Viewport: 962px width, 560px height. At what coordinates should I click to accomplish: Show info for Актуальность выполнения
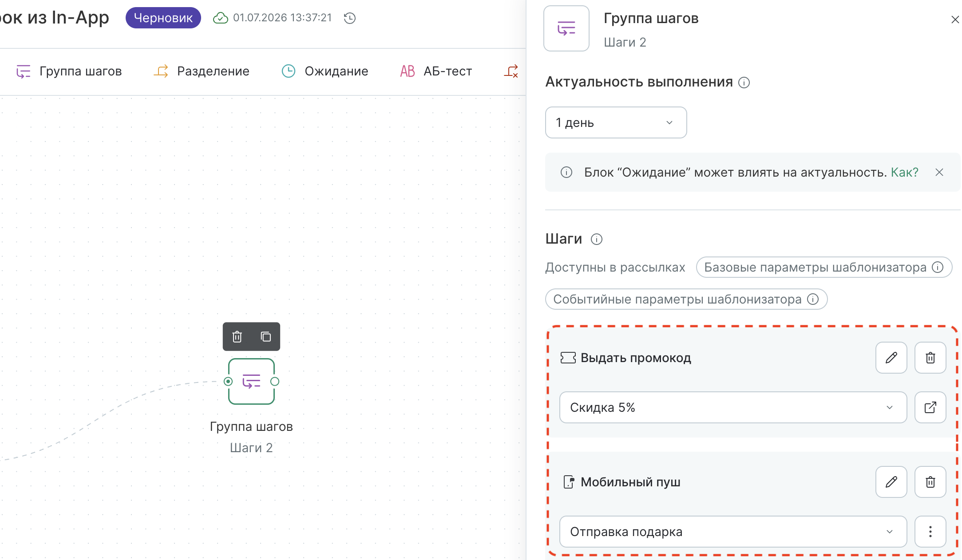point(744,83)
